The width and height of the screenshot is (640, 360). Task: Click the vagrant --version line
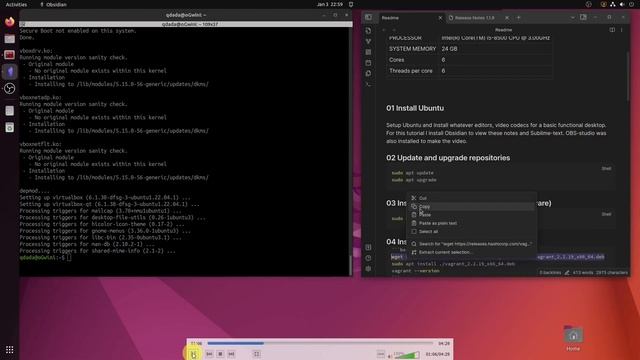[416, 271]
